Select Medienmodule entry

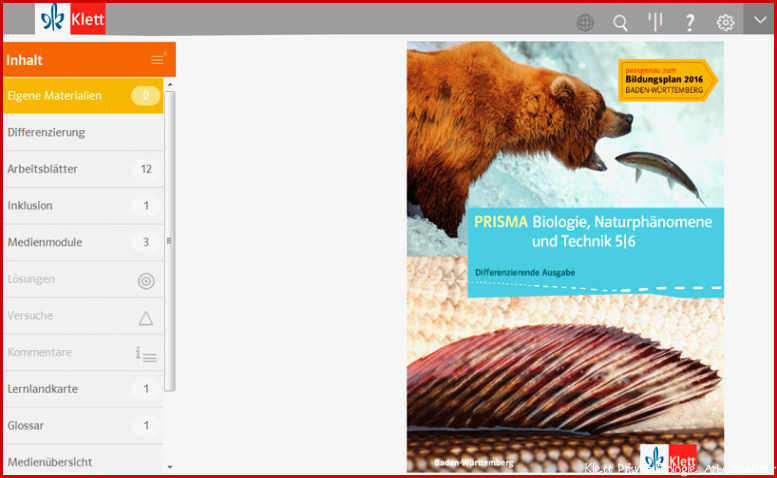coord(83,242)
